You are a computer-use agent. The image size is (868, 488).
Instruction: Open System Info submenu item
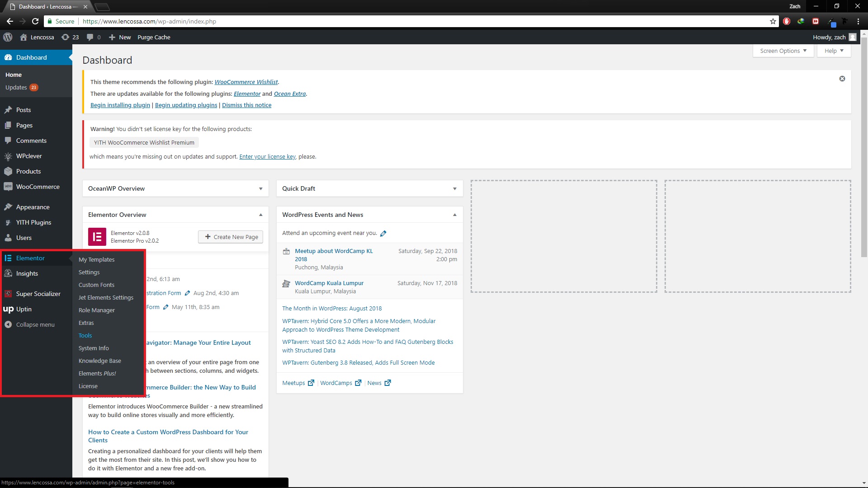click(94, 348)
